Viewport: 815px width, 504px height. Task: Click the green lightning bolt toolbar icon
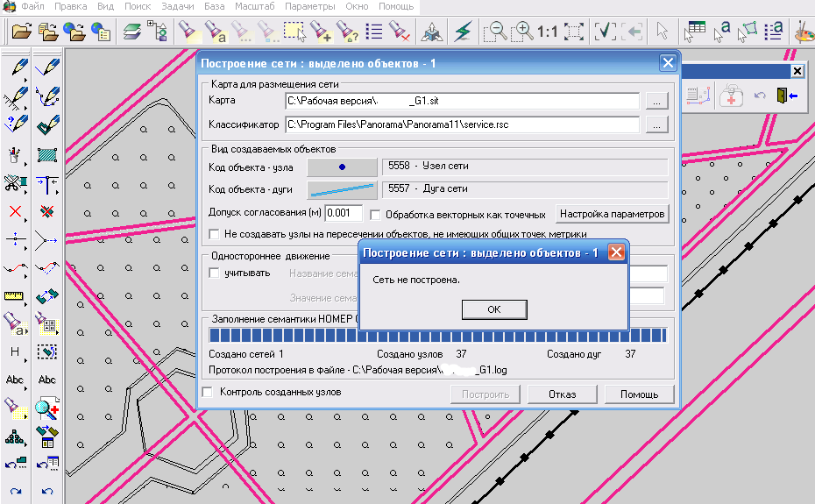[463, 32]
